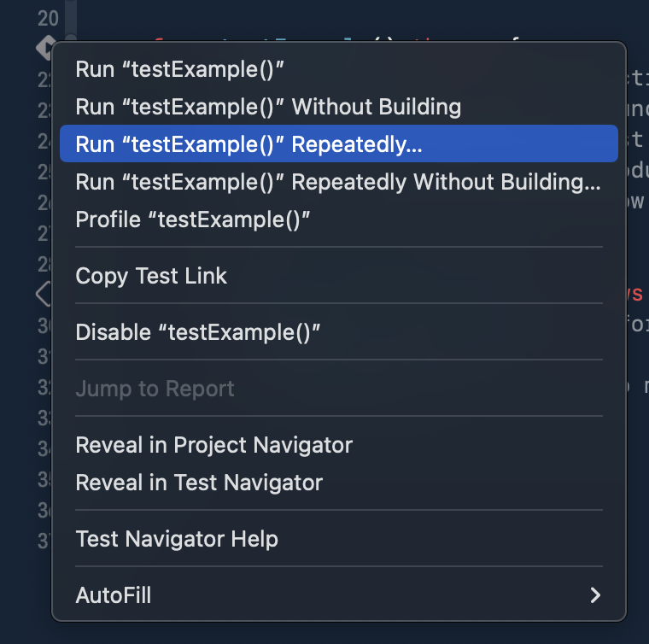Screen dimensions: 649x644
Task: Click the test diamond icon in the gutter
Action: (44, 48)
